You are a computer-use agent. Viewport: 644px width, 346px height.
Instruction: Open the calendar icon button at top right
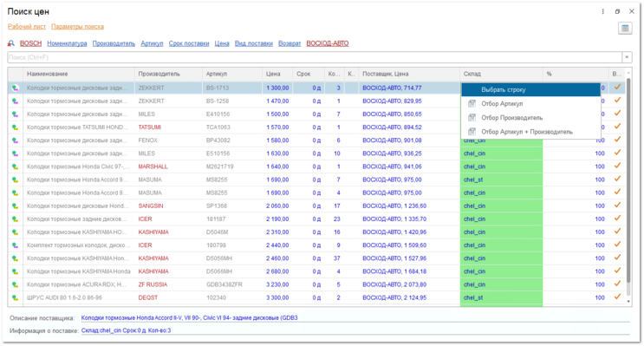click(x=625, y=29)
